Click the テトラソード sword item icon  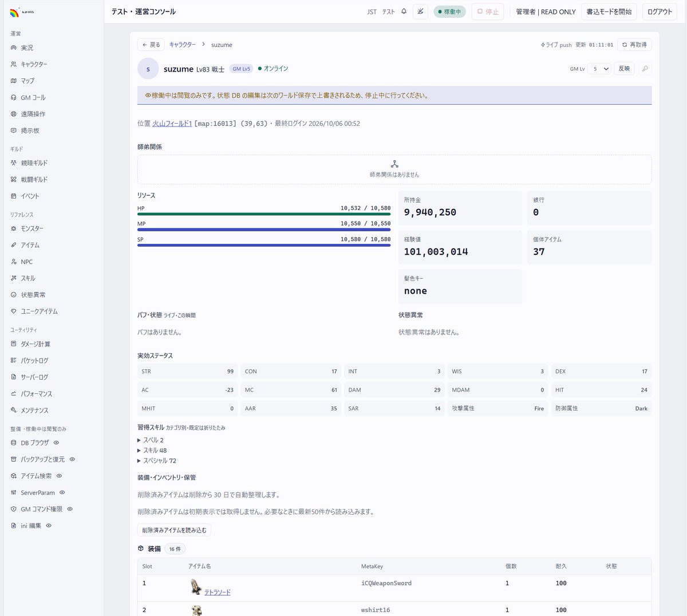196,587
